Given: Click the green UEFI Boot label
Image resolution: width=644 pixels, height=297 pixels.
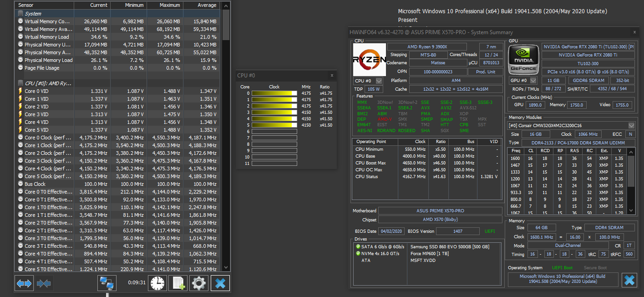Looking at the screenshot, I should click(x=563, y=268).
